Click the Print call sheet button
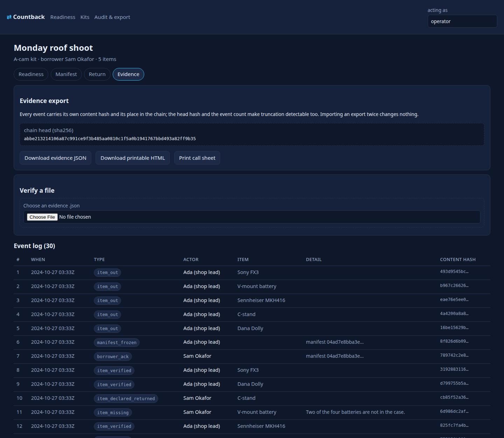This screenshot has width=504, height=438. 197,158
